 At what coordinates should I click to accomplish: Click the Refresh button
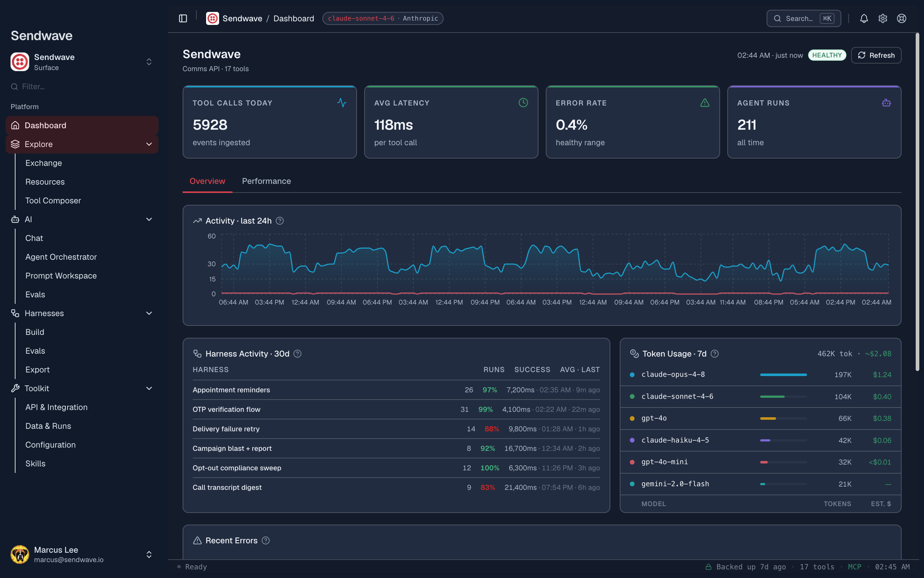click(x=876, y=55)
